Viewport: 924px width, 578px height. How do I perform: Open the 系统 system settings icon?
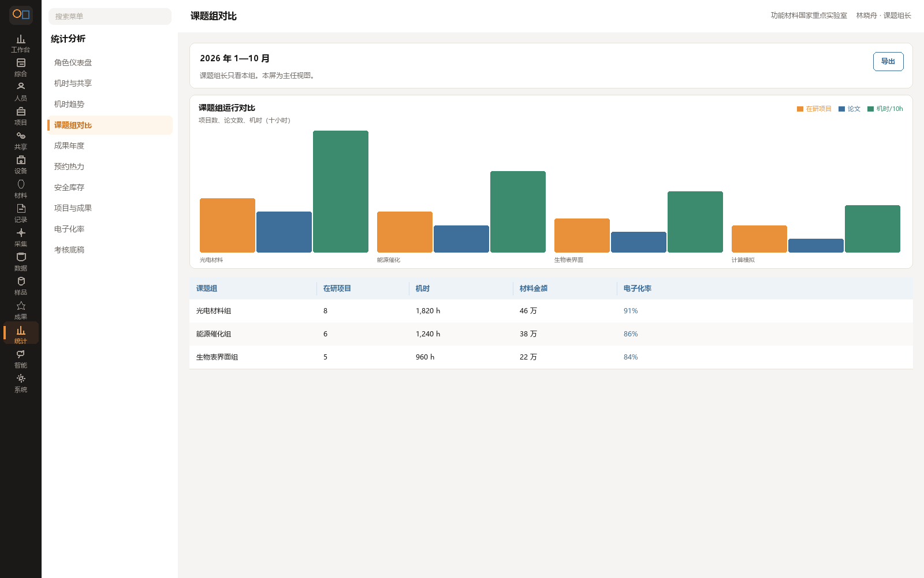21,383
